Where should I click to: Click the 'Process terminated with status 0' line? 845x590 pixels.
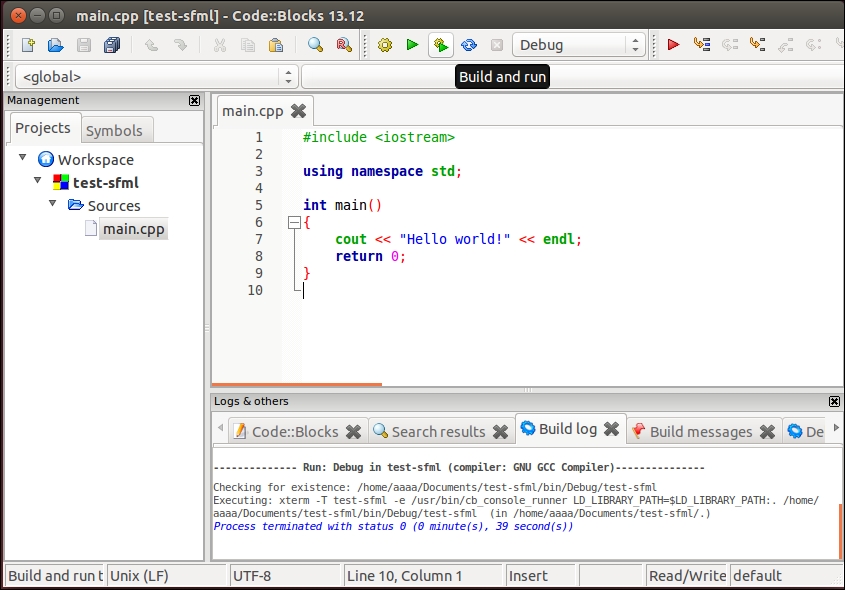click(393, 526)
